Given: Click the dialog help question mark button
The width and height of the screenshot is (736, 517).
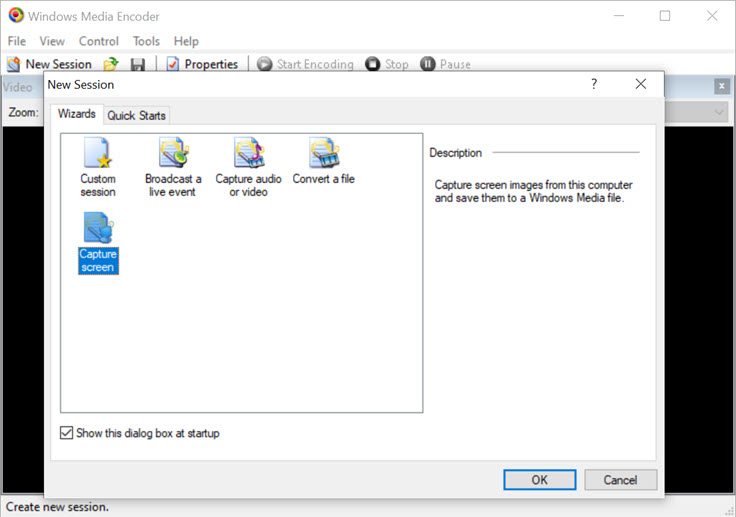Looking at the screenshot, I should click(594, 84).
